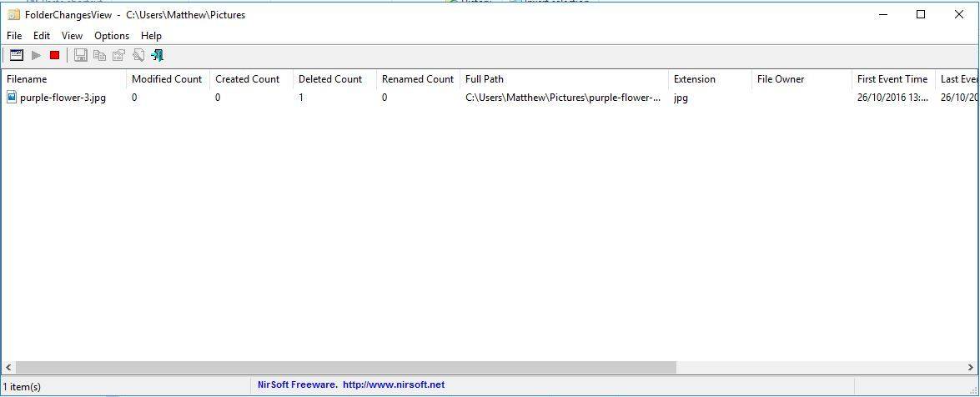The height and width of the screenshot is (397, 980).
Task: Sort by the Created Count column header
Action: tap(251, 79)
